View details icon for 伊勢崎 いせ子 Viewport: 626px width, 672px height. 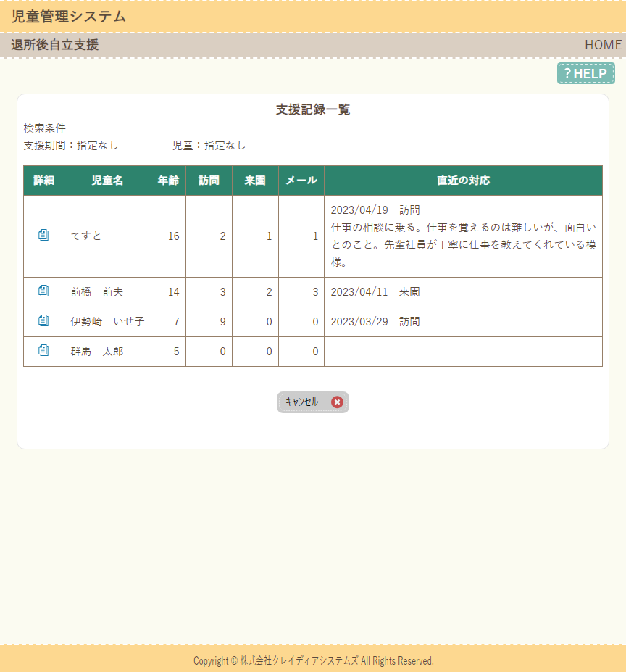[43, 320]
